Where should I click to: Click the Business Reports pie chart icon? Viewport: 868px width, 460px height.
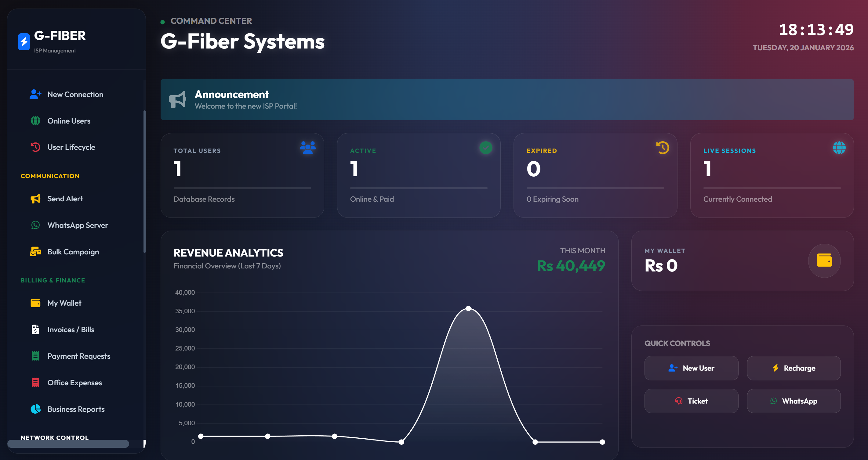(35, 409)
